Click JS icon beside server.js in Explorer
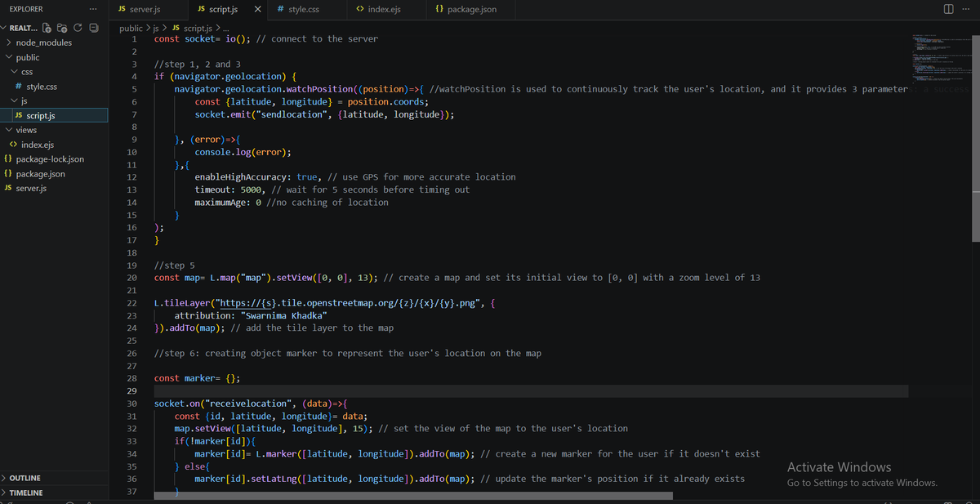The height and width of the screenshot is (504, 980). pyautogui.click(x=8, y=189)
